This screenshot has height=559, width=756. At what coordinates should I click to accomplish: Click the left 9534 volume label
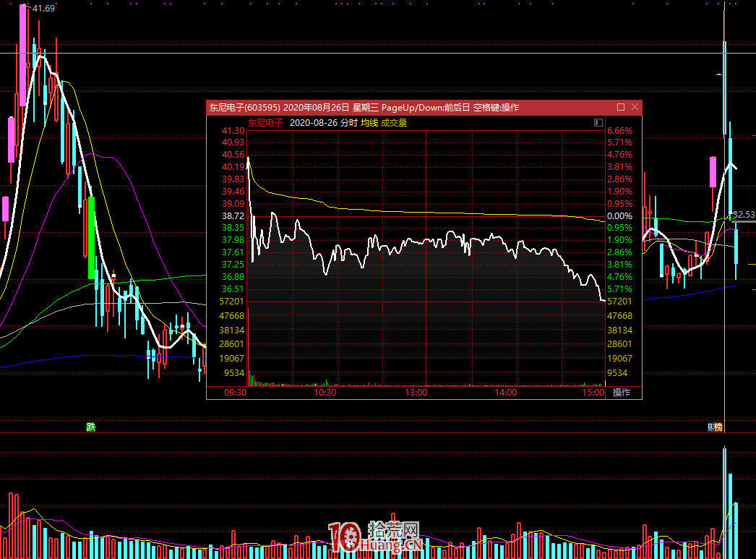(234, 373)
